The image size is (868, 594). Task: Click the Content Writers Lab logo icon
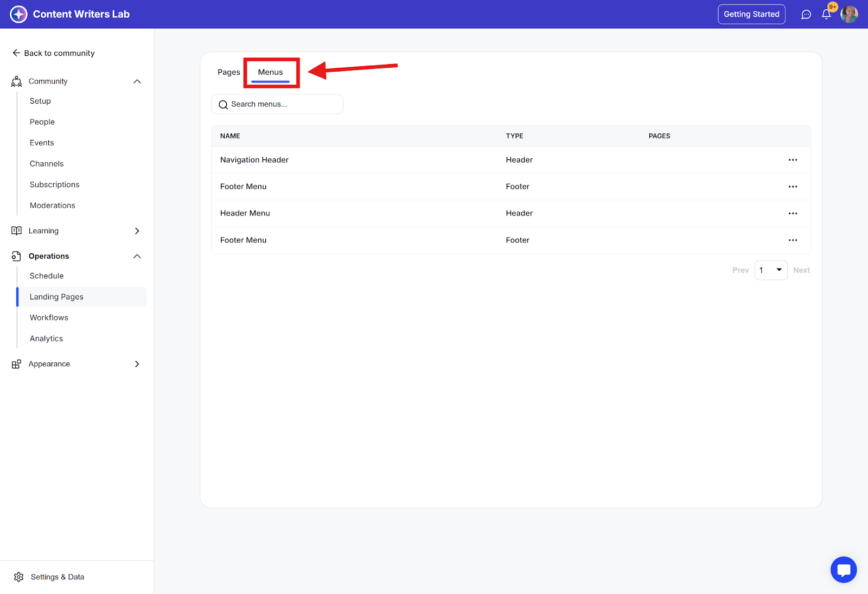tap(18, 14)
